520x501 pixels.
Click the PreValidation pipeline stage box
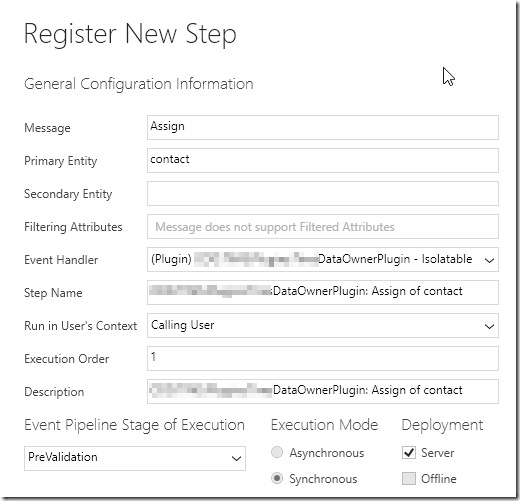pos(135,458)
